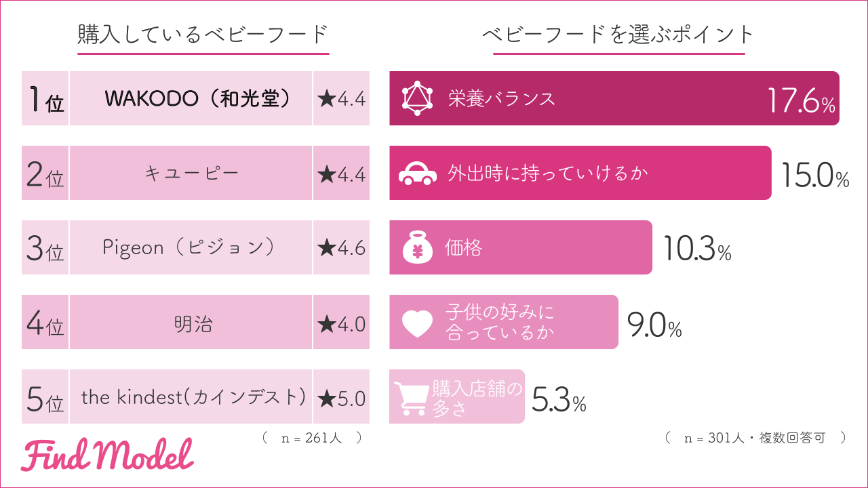Click the 購入しているベビーフード heading
Viewport: 868px width, 488px height.
tap(203, 34)
